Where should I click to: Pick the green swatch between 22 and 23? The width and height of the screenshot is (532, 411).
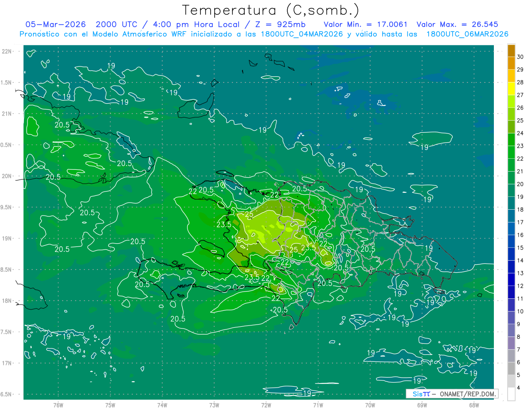pyautogui.click(x=511, y=152)
